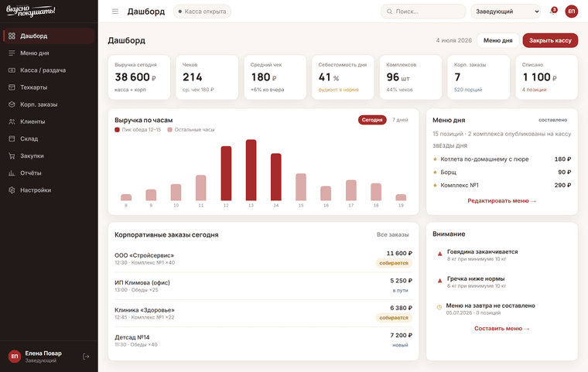The height and width of the screenshot is (372, 588).
Task: Switch chart to Сегодня
Action: click(372, 120)
